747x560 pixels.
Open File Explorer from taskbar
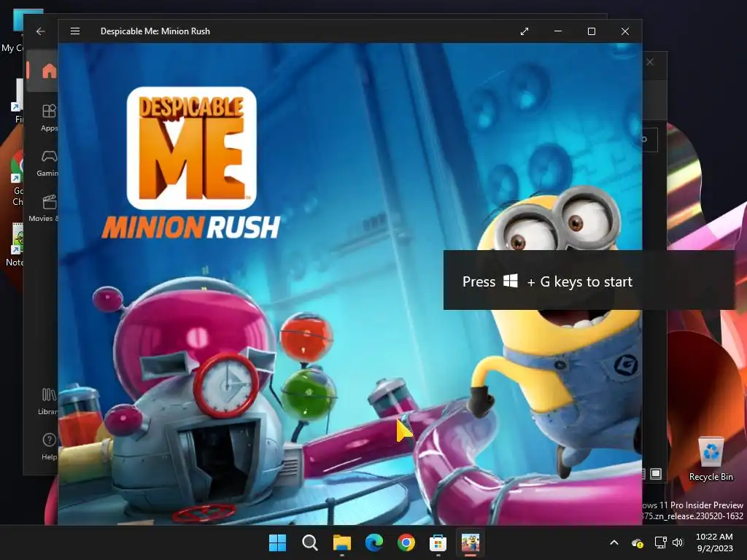tap(341, 542)
